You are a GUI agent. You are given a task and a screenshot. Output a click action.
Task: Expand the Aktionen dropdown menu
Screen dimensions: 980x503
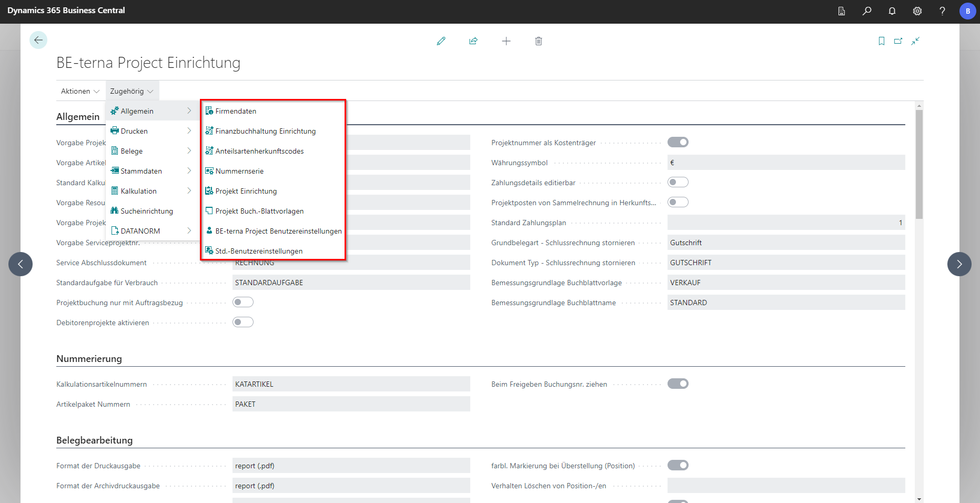(80, 91)
